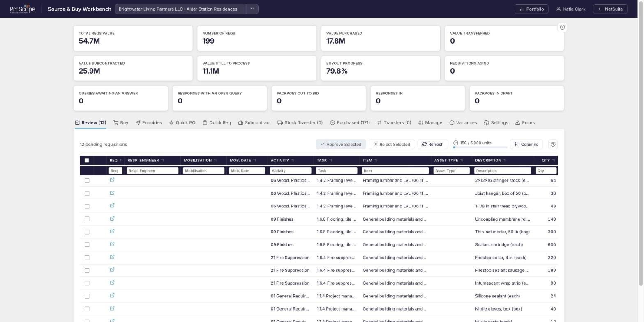Sort by the DESCRIPTION column arrows
644x322 pixels.
click(x=505, y=160)
